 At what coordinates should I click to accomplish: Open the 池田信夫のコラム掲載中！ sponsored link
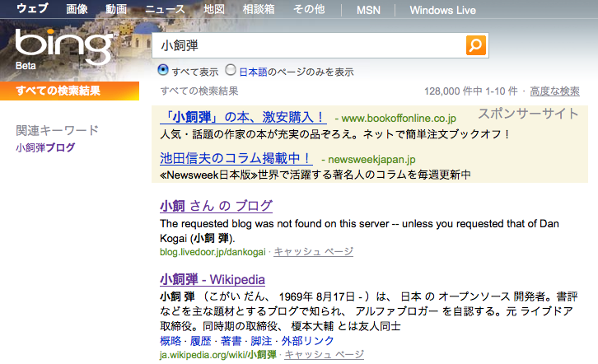[236, 158]
